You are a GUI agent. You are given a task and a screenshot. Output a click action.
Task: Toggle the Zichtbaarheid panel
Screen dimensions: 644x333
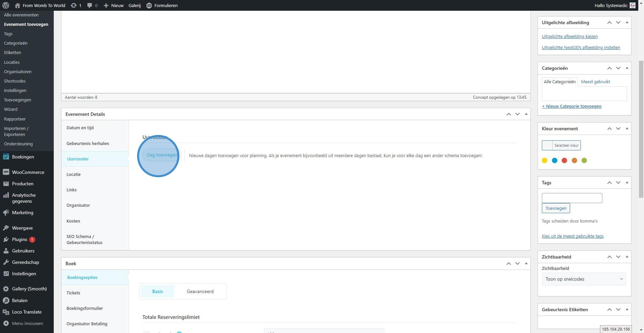coord(627,257)
